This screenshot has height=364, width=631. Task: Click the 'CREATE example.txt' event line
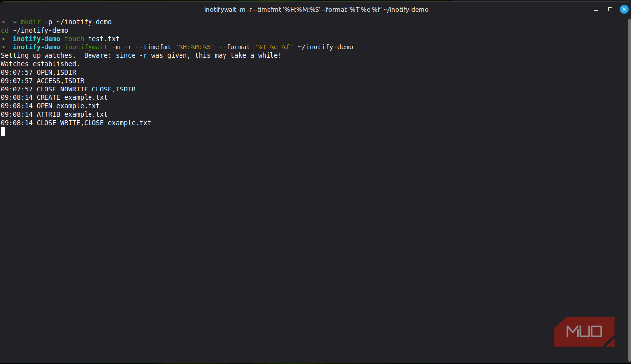point(54,97)
